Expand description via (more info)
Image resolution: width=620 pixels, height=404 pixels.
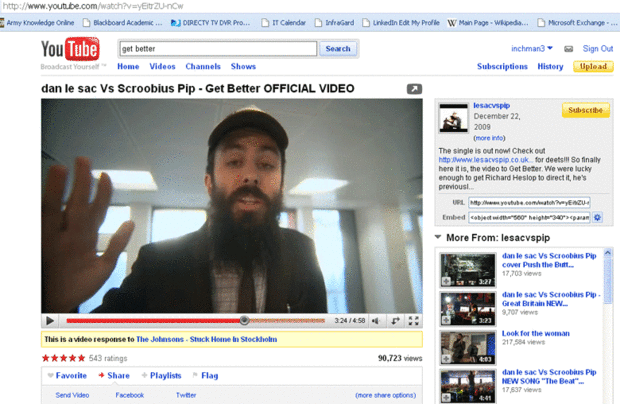489,138
